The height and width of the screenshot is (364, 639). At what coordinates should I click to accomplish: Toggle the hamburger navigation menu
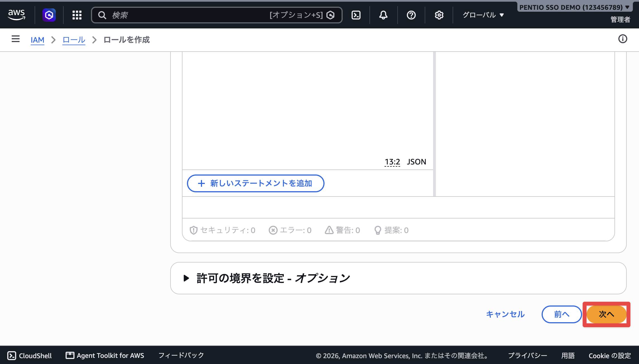tap(16, 39)
